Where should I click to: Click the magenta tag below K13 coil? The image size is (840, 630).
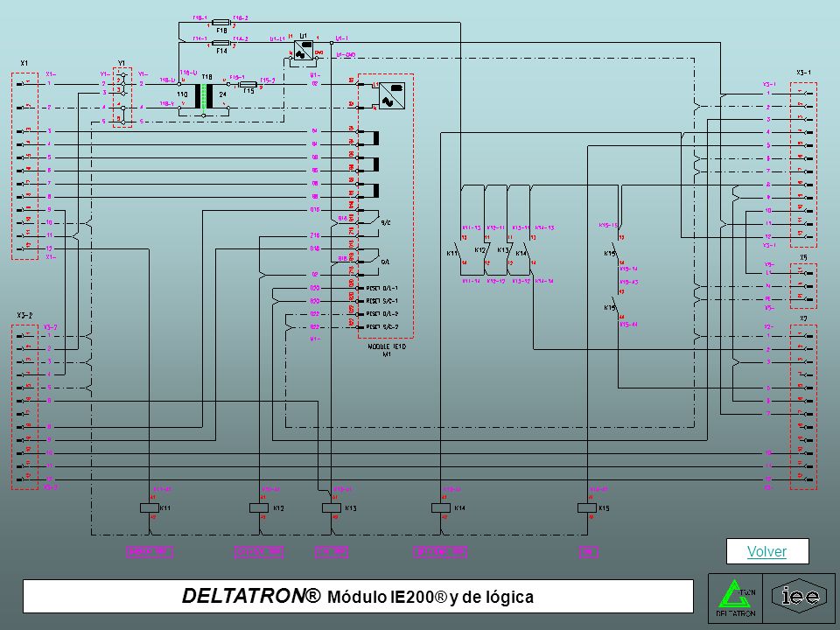tap(332, 552)
